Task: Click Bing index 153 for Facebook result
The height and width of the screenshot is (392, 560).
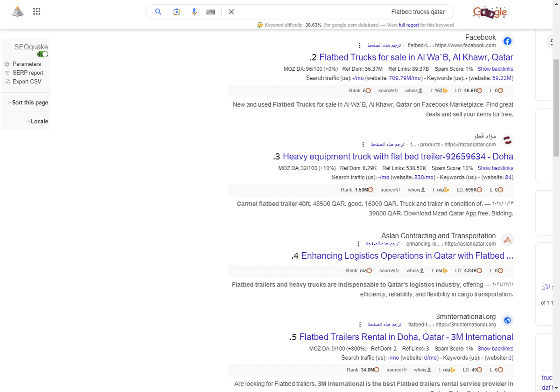Action: tap(439, 90)
